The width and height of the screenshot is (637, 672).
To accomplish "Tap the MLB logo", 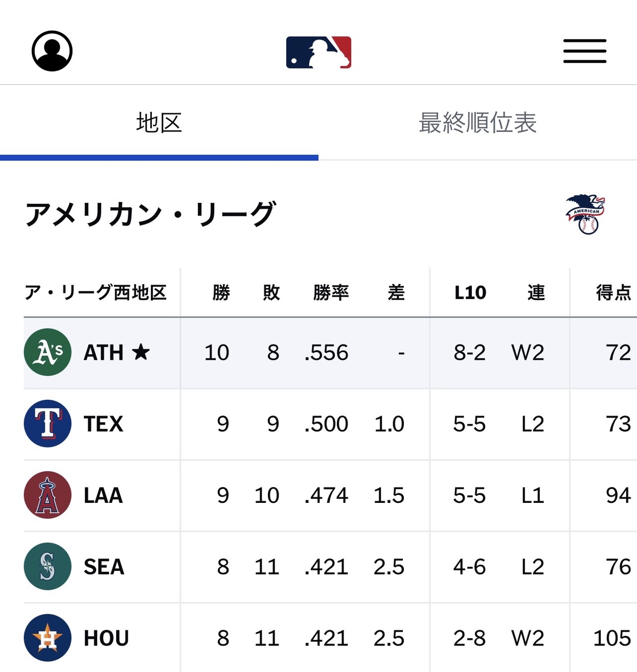I will 318,52.
